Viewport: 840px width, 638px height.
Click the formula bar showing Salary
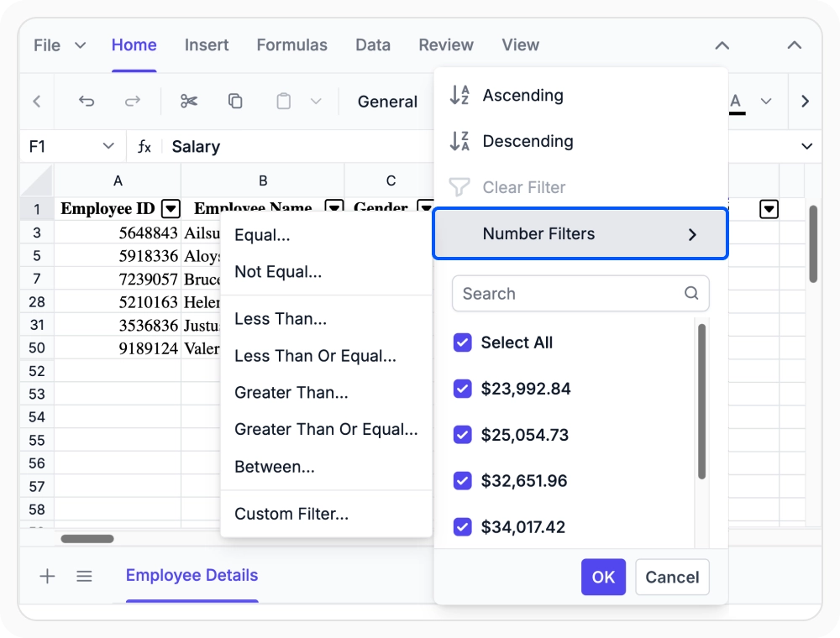(300, 147)
